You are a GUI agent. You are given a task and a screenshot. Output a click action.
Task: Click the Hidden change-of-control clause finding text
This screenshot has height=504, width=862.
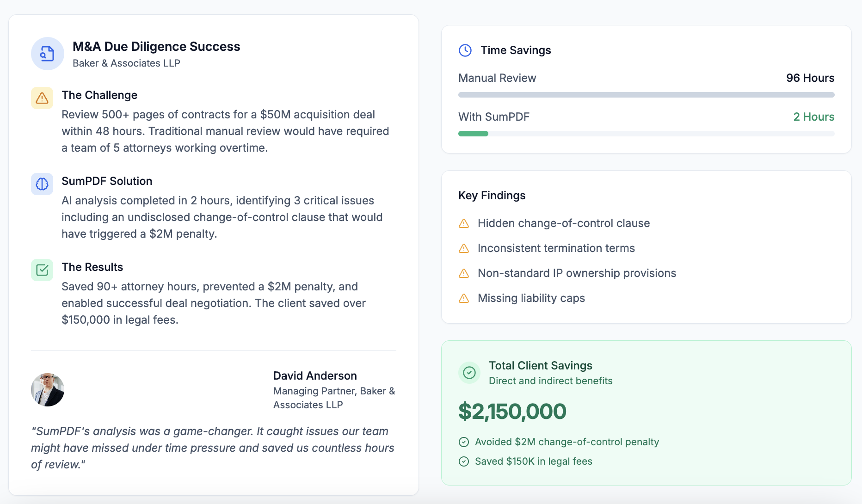[564, 223]
